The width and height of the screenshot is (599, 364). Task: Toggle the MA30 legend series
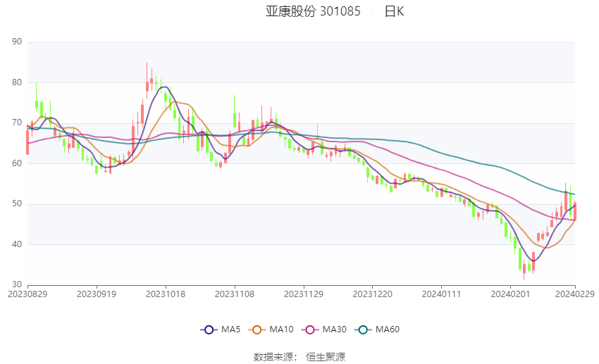pos(324,330)
